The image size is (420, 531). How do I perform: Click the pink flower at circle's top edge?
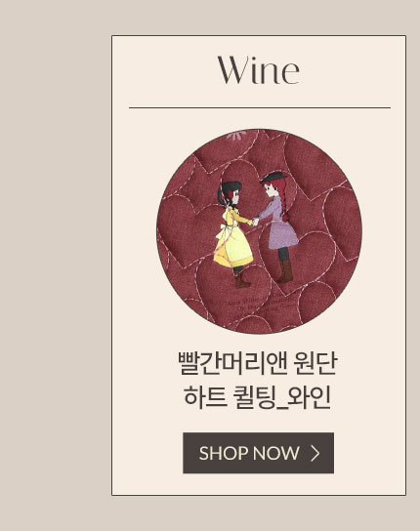click(x=236, y=136)
